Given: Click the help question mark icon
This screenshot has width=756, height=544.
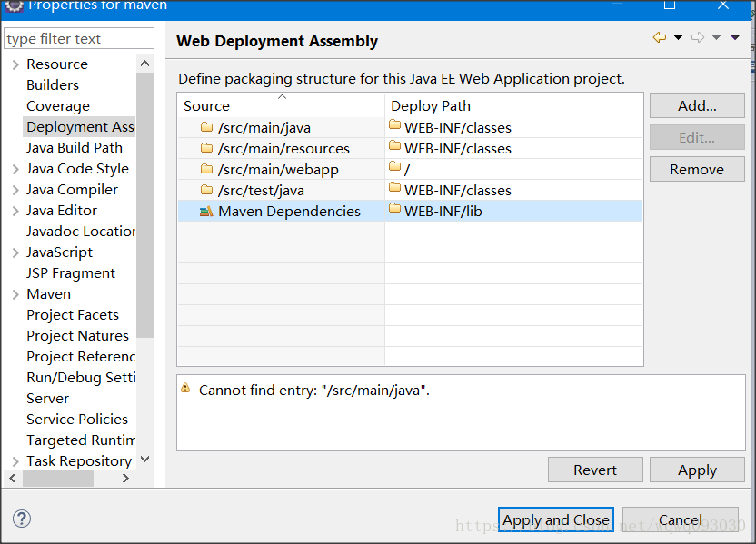Looking at the screenshot, I should click(22, 519).
